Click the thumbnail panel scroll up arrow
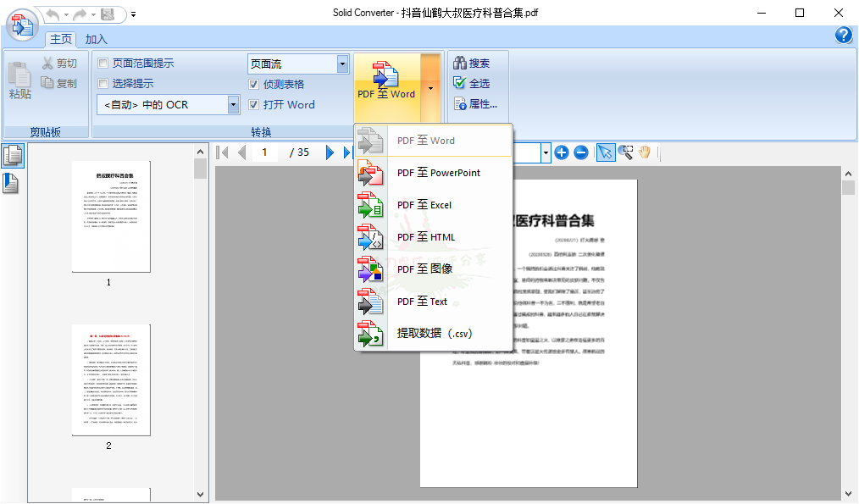The height and width of the screenshot is (504, 859). click(x=200, y=152)
